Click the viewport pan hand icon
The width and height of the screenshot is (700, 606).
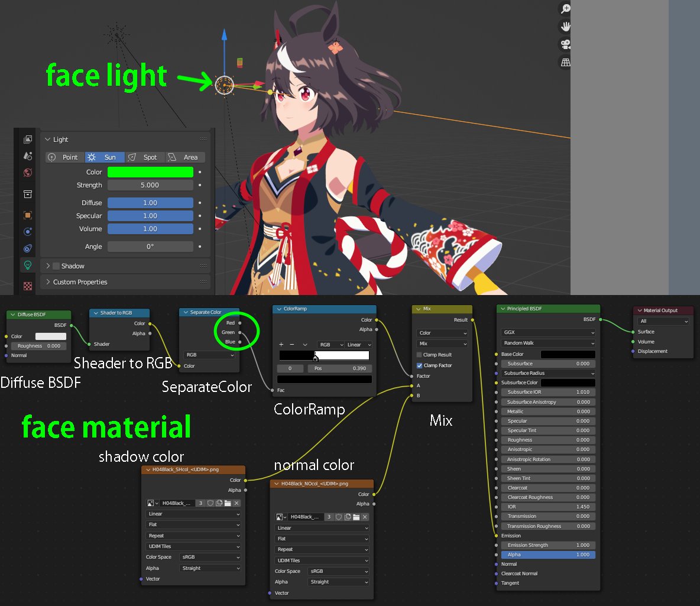[566, 27]
